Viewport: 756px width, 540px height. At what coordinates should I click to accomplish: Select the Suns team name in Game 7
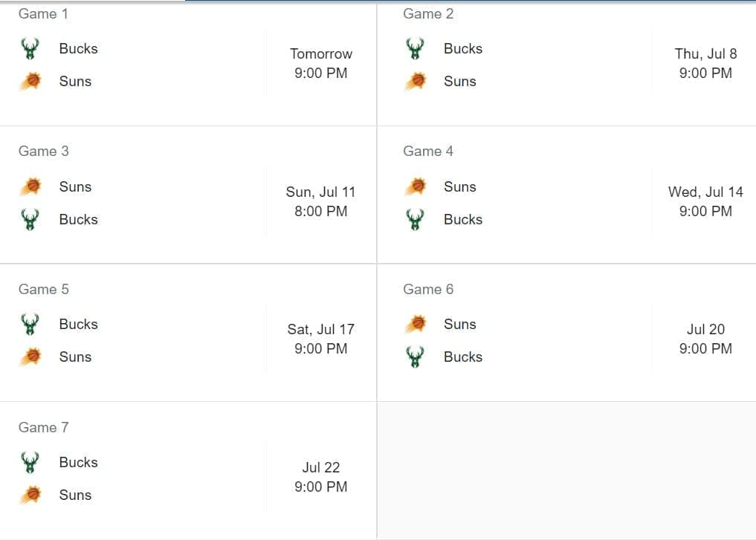click(75, 495)
